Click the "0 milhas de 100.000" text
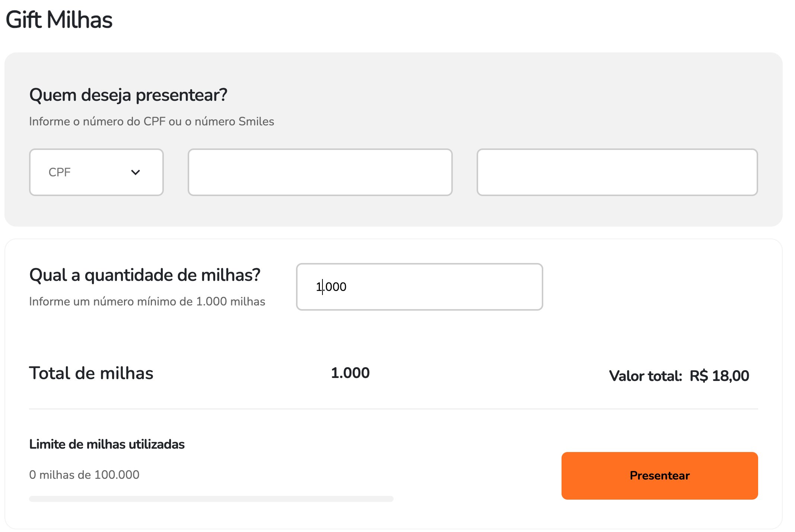 [x=84, y=475]
